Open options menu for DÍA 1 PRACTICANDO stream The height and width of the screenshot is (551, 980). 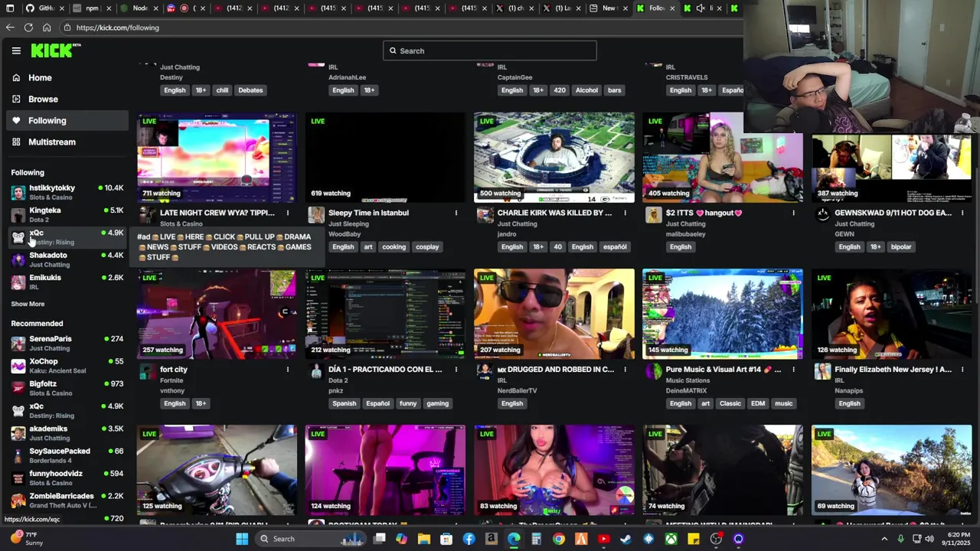tap(456, 370)
